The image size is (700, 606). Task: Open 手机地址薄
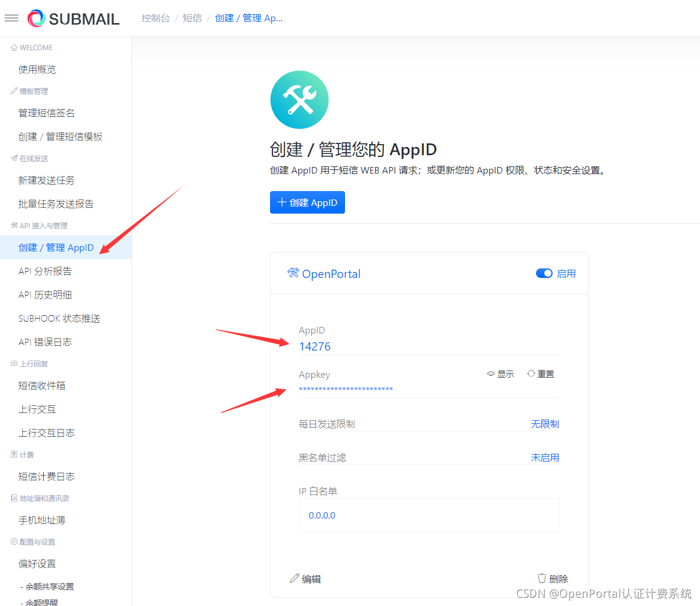(x=41, y=520)
